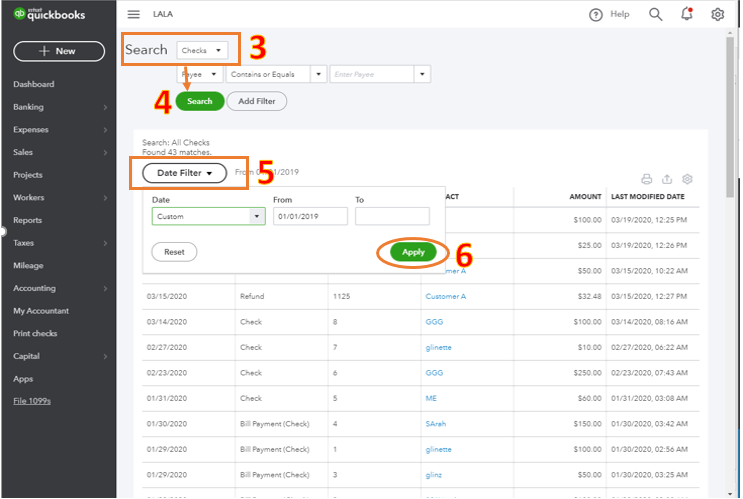Open the Checks transaction type dropdown
The width and height of the screenshot is (743, 499).
202,50
